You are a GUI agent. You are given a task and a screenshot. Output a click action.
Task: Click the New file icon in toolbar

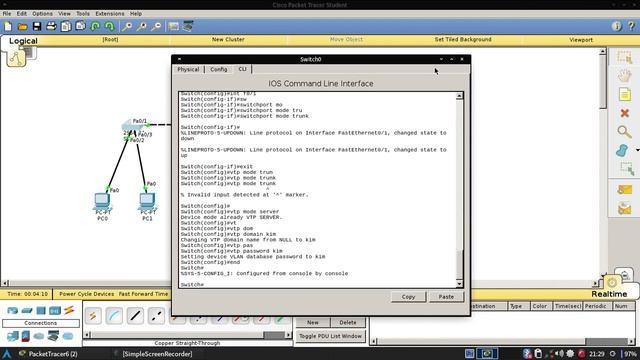[8, 27]
